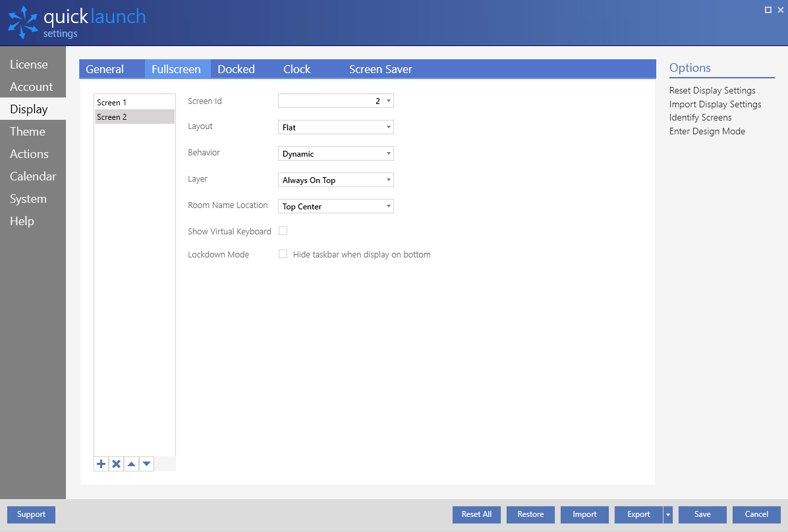The height and width of the screenshot is (532, 788).
Task: Open the Screen Id dropdown
Action: [x=336, y=101]
